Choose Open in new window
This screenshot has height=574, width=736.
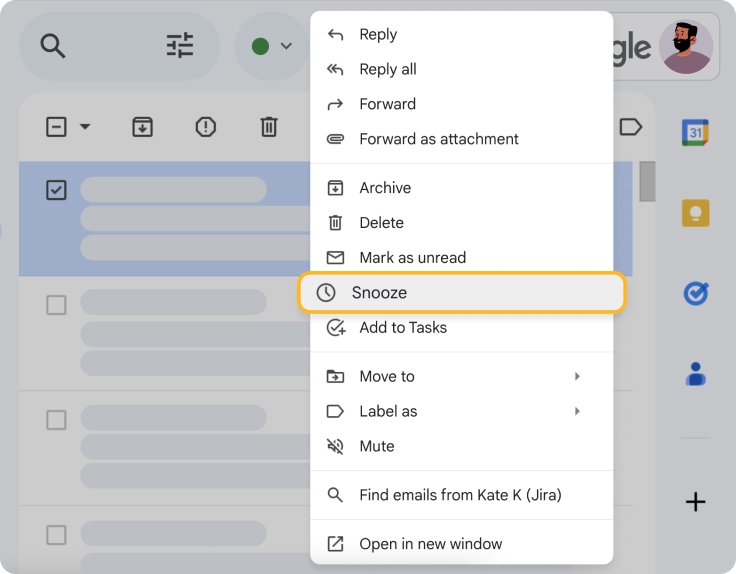point(461,543)
